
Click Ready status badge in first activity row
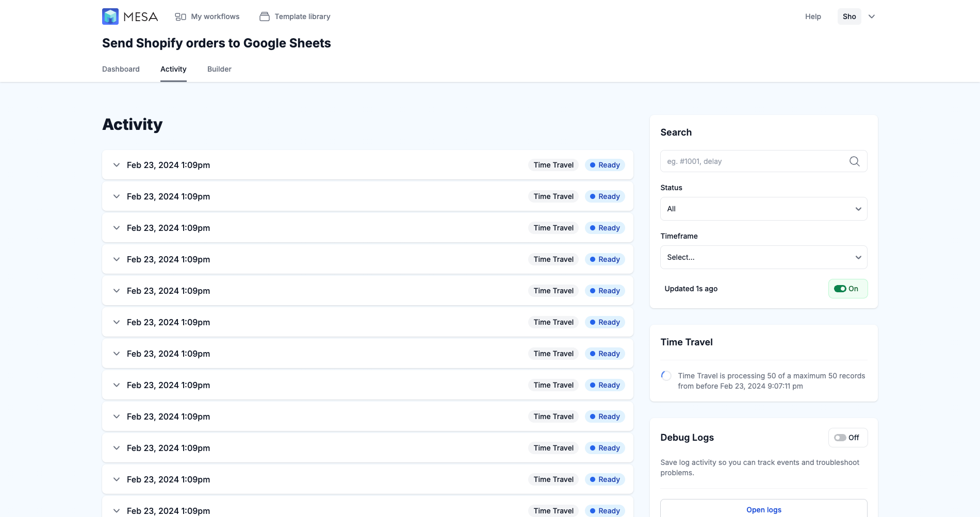tap(605, 165)
